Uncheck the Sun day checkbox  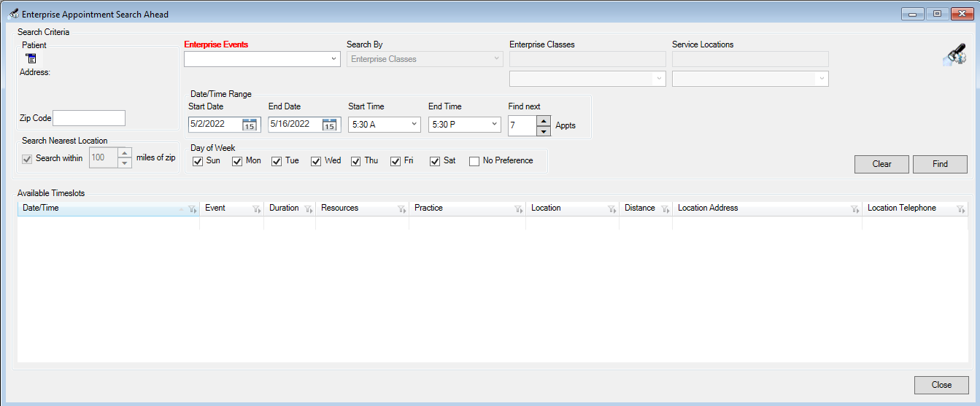click(x=197, y=161)
